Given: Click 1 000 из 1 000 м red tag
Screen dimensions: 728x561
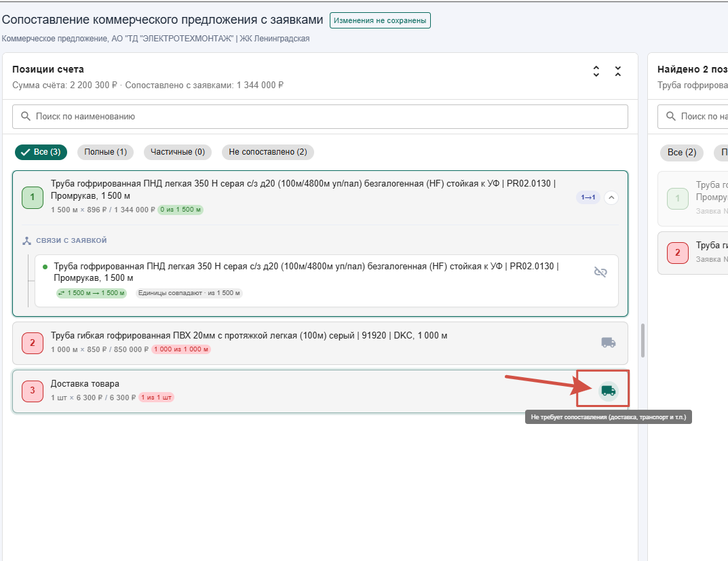Looking at the screenshot, I should click(181, 349).
